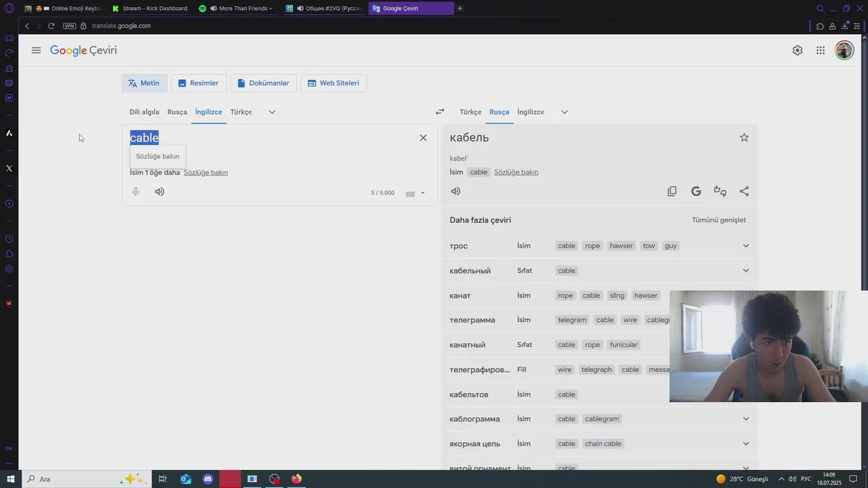The image size is (868, 488).
Task: Open Discord from the taskbar
Action: point(208,479)
